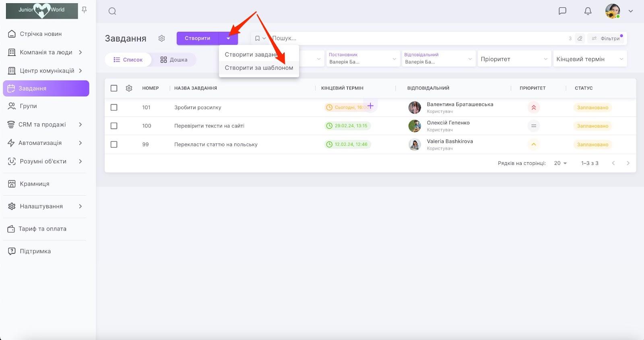
Task: Open Тариф та оплата page
Action: (42, 229)
